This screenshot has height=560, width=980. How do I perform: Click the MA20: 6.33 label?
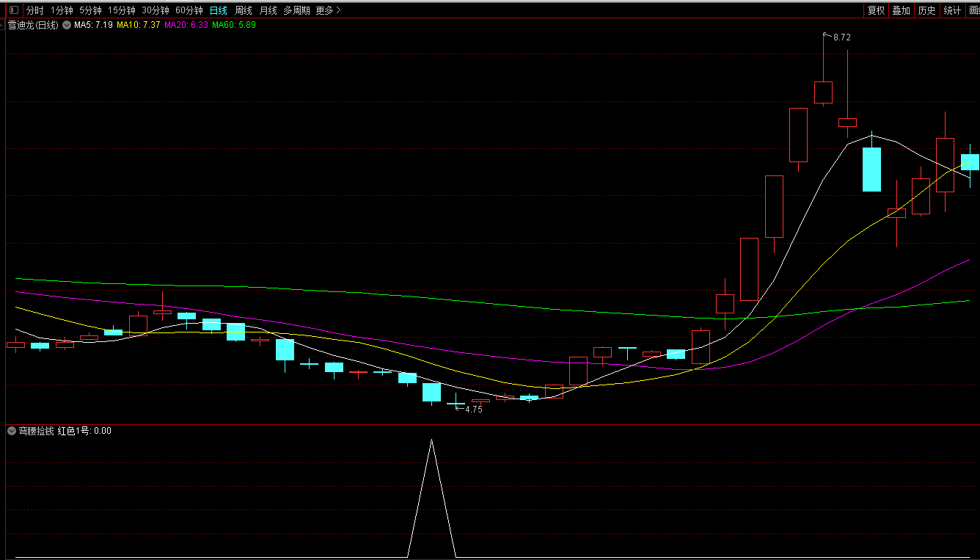coord(186,25)
